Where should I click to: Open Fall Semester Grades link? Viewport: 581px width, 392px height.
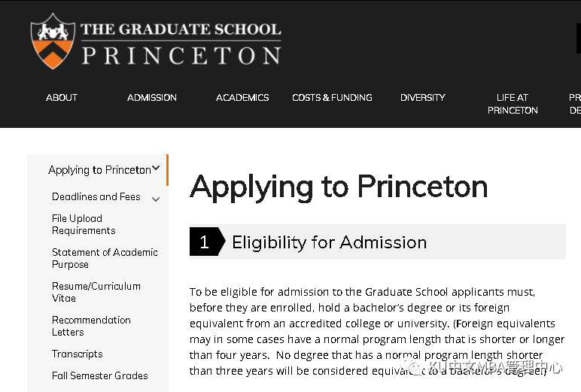pos(99,375)
